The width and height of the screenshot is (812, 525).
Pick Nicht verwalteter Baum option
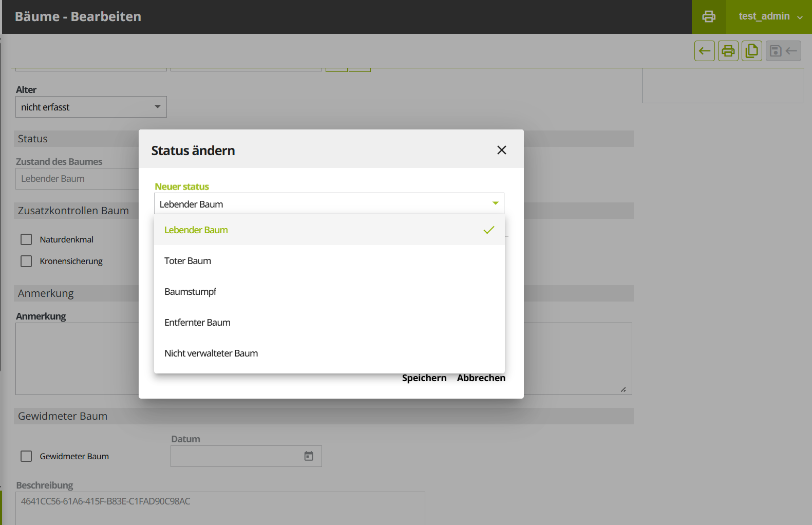coord(211,353)
